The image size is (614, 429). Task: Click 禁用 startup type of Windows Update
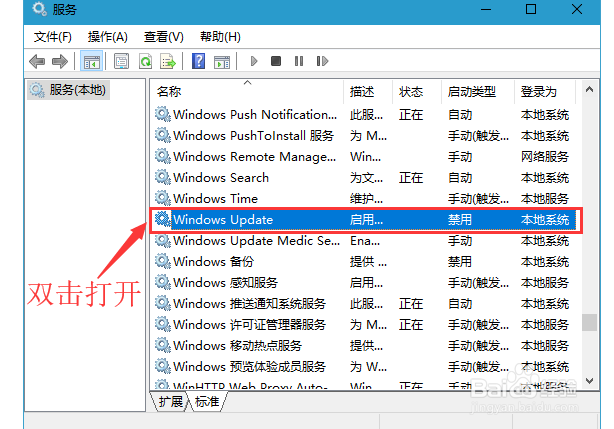click(460, 220)
